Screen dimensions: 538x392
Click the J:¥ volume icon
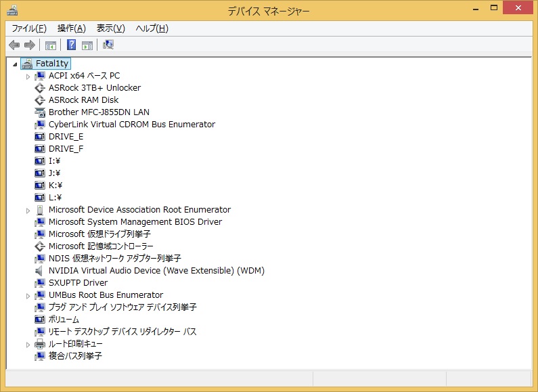point(40,173)
